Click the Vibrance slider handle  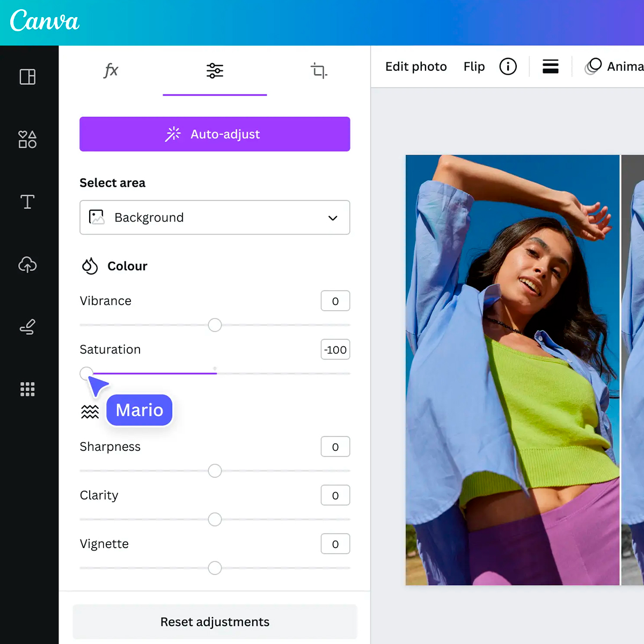coord(215,325)
